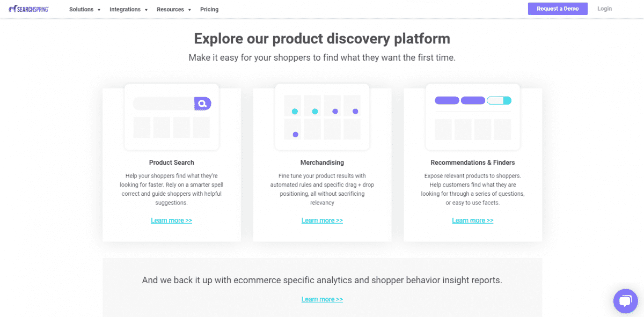This screenshot has width=644, height=317.
Task: Expand the Resources dropdown menu
Action: [x=174, y=9]
